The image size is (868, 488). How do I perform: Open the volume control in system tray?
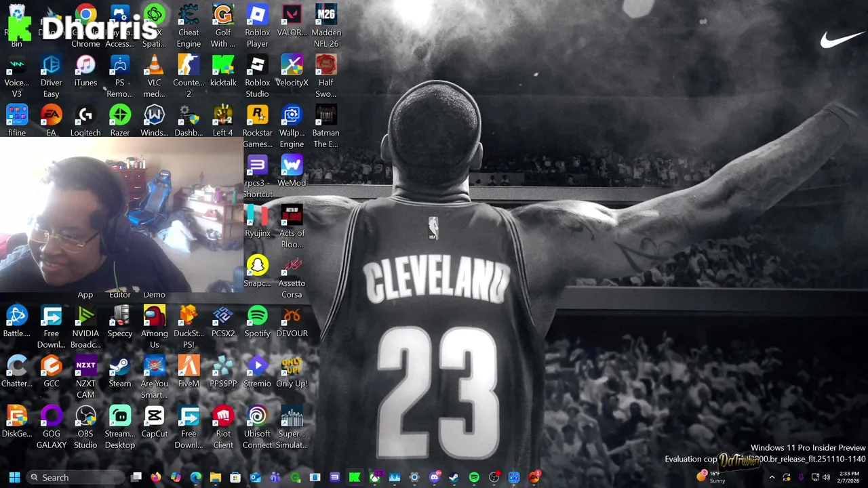pyautogui.click(x=827, y=478)
